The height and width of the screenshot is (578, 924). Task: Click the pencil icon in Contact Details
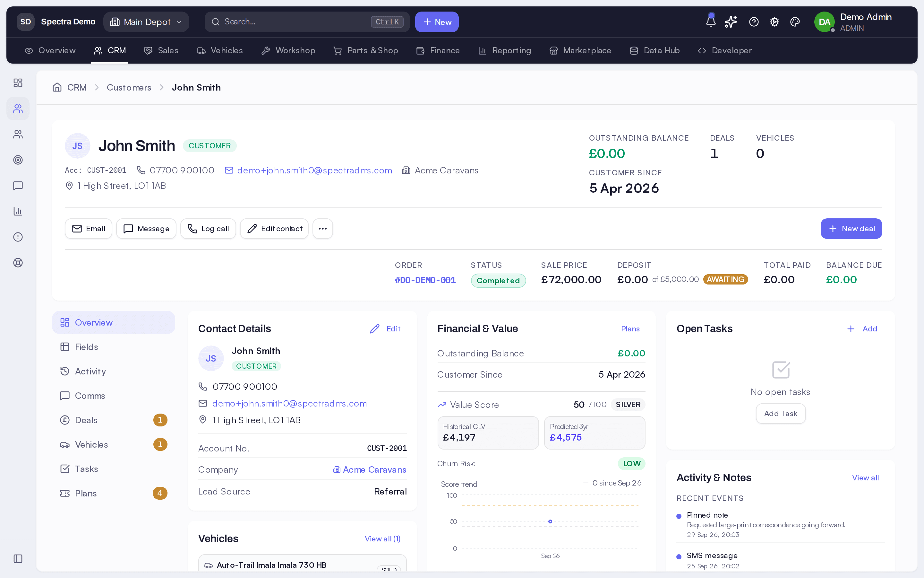point(374,329)
